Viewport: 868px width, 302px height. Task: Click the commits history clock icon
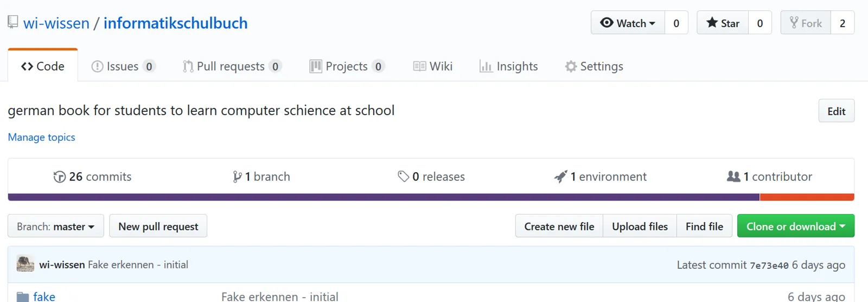[59, 177]
